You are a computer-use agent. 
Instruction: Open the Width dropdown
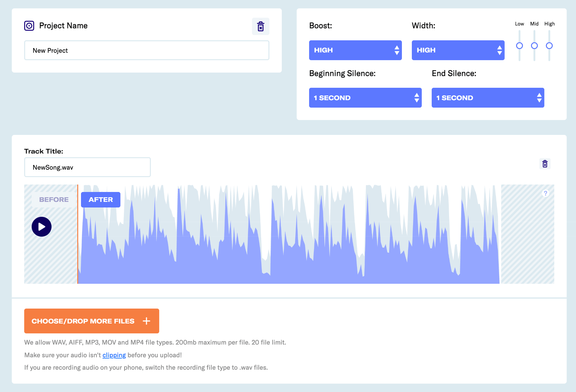458,50
